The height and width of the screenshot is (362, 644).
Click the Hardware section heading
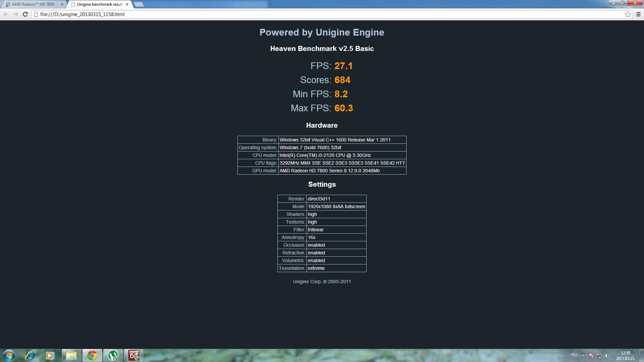(x=322, y=125)
